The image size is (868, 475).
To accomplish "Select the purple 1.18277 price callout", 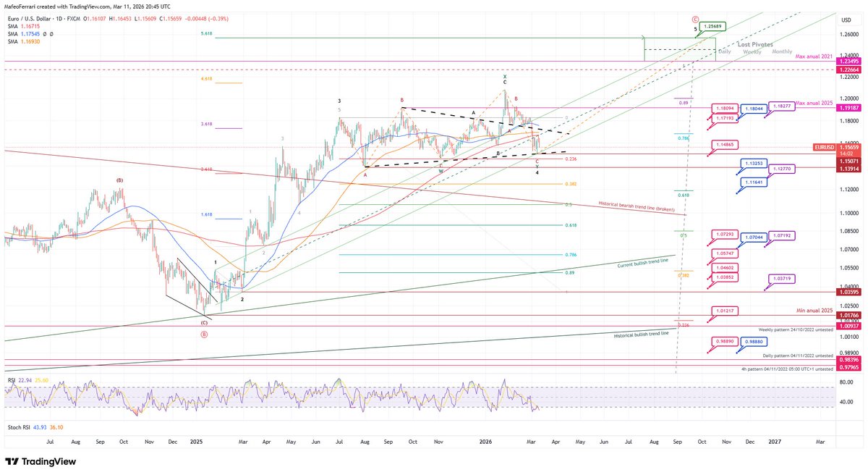I will click(x=783, y=106).
